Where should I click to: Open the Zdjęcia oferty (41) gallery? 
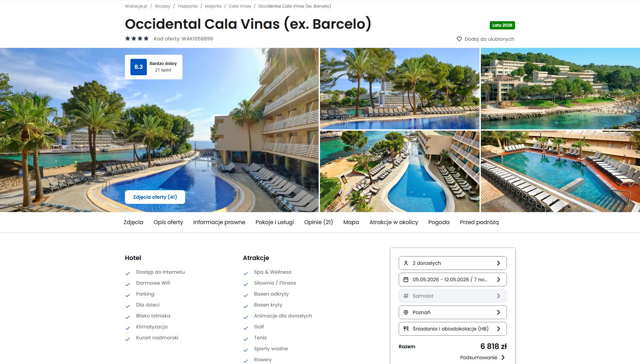[x=155, y=197]
